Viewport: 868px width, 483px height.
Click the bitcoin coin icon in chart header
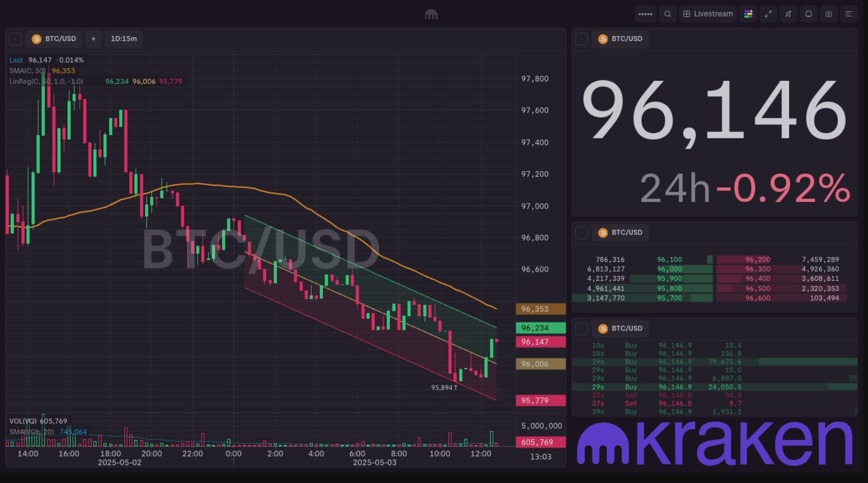pos(37,39)
